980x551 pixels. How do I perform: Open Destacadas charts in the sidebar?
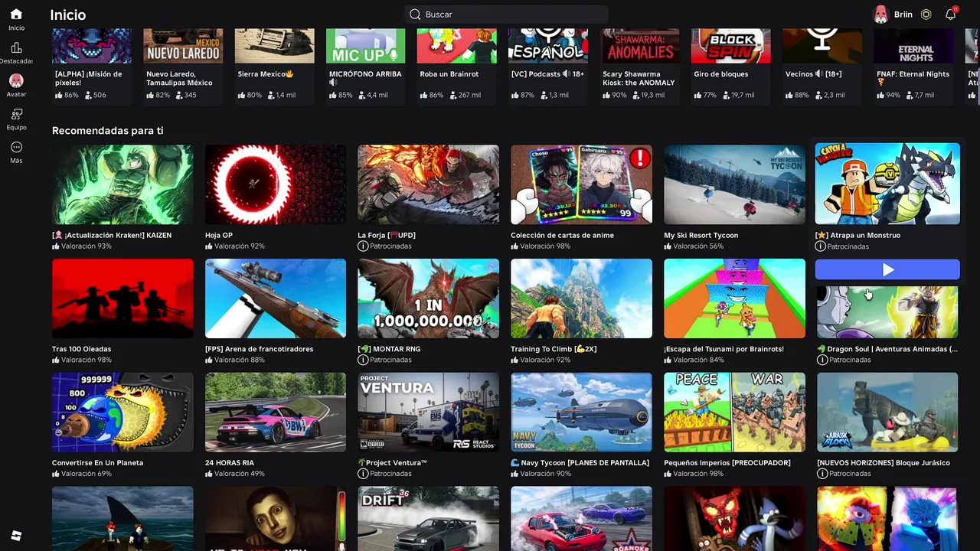coord(16,47)
